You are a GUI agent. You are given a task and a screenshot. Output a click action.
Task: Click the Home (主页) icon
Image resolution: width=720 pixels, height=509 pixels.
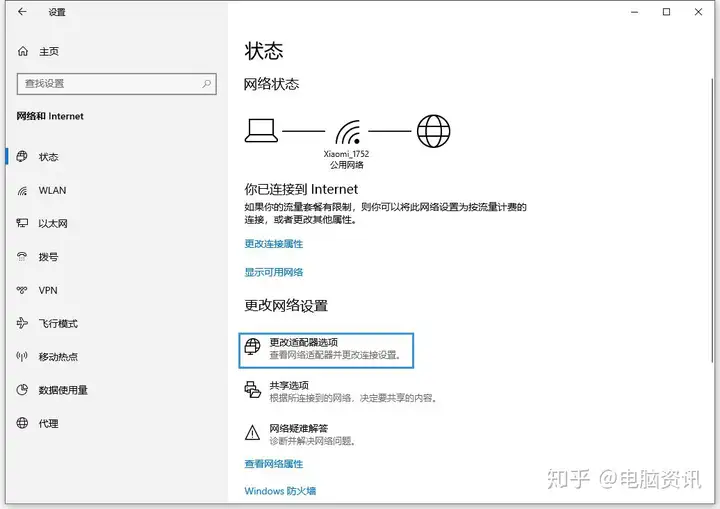23,51
